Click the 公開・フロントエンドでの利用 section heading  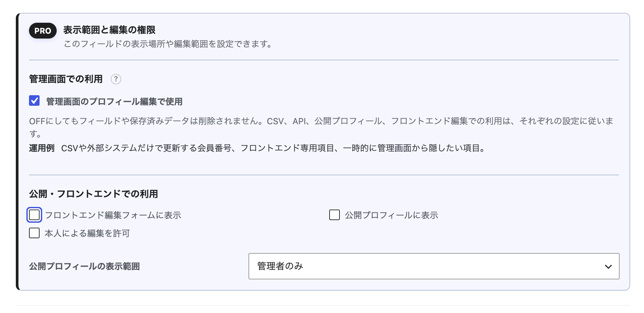tap(94, 194)
